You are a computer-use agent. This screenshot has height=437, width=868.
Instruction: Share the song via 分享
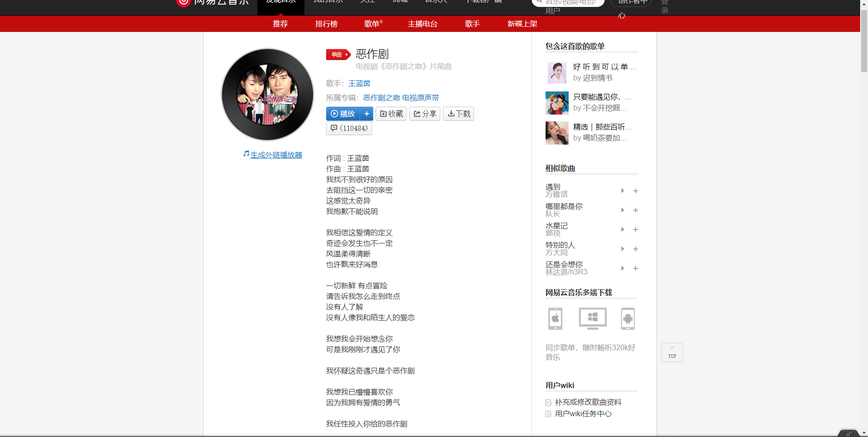tap(425, 114)
